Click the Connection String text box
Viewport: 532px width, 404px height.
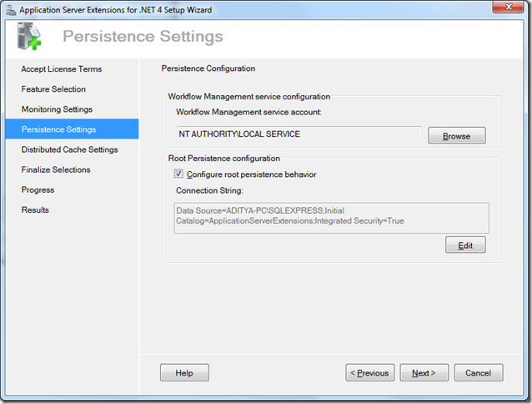pos(332,217)
